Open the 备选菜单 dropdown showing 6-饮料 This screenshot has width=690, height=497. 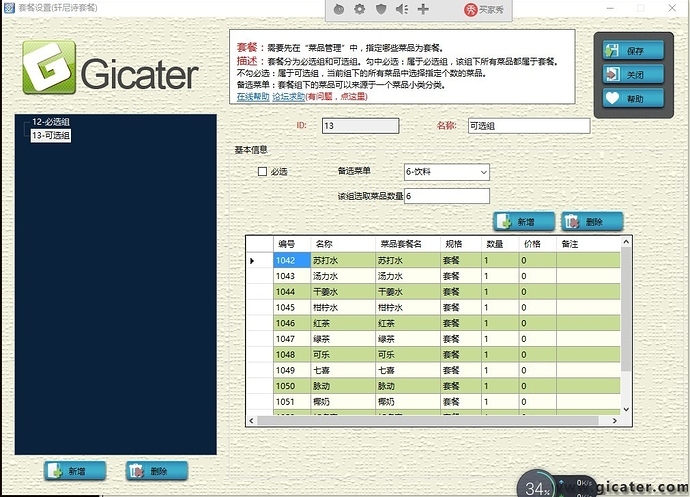click(446, 172)
